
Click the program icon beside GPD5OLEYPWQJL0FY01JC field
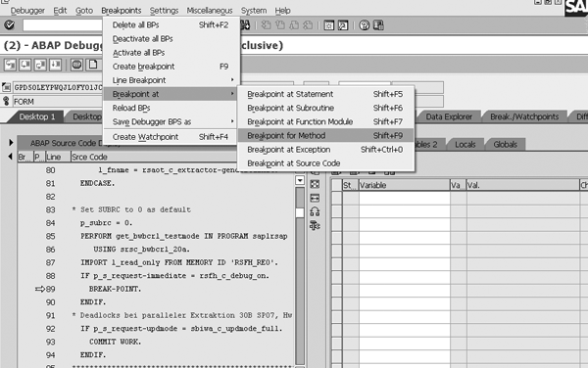coord(6,87)
